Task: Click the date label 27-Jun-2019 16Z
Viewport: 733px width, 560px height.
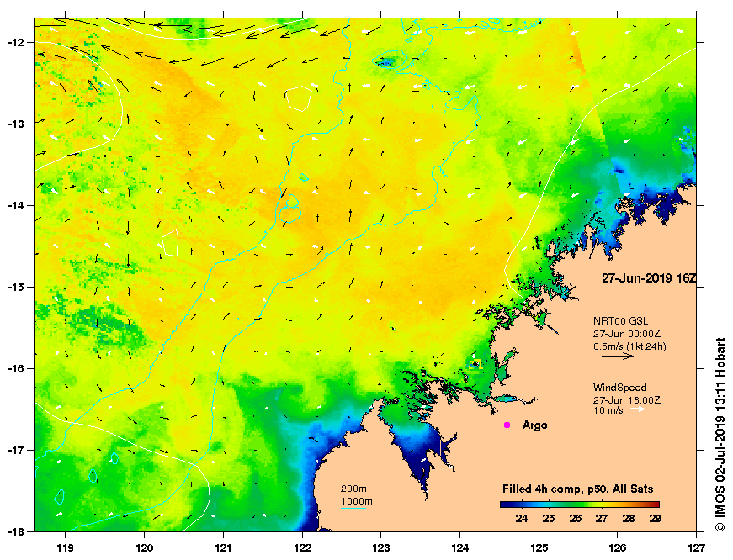Action: 648,278
